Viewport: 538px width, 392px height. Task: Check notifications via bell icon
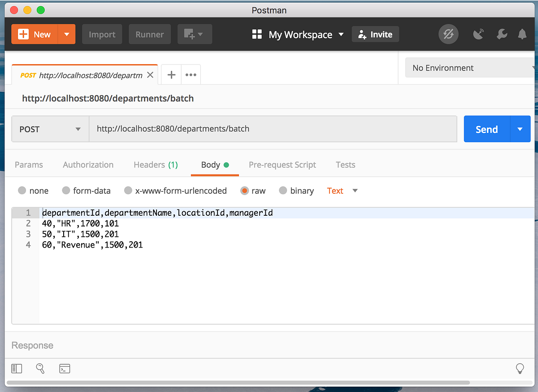521,34
